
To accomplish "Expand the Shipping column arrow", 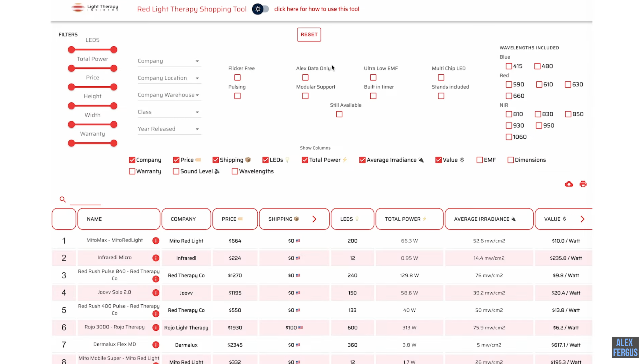I will pyautogui.click(x=314, y=219).
